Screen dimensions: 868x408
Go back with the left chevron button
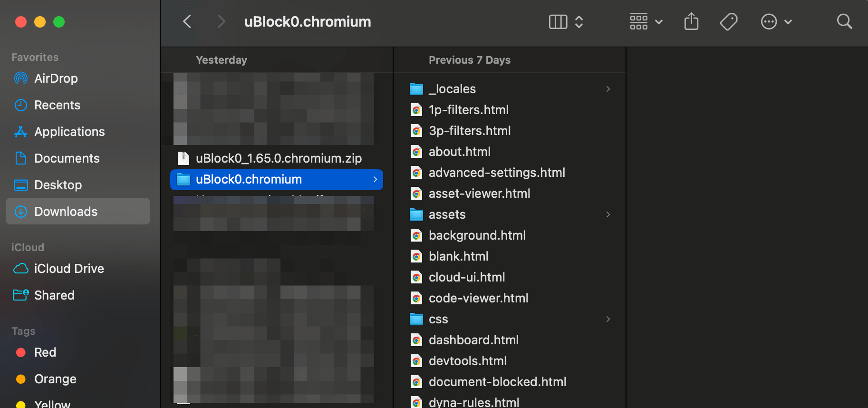coord(187,21)
